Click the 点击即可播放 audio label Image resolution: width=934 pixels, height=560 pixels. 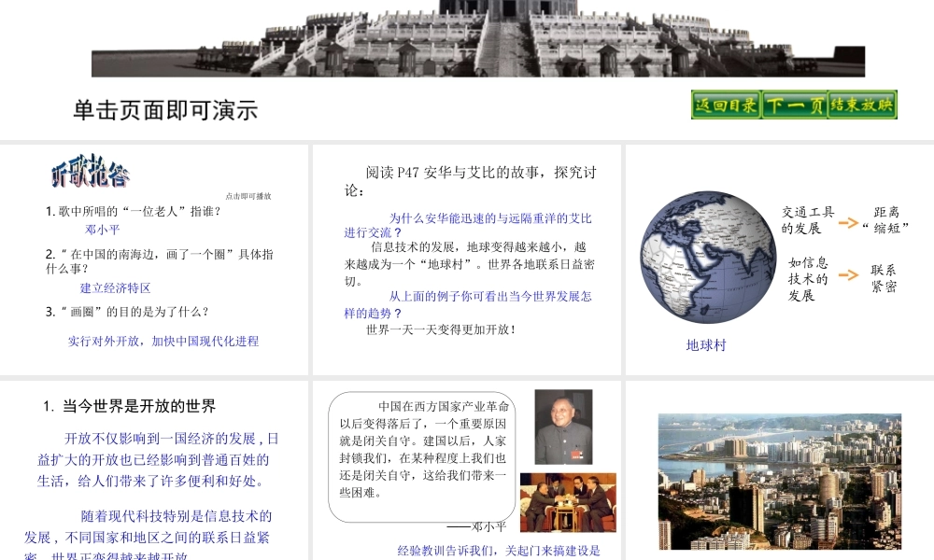pyautogui.click(x=248, y=196)
